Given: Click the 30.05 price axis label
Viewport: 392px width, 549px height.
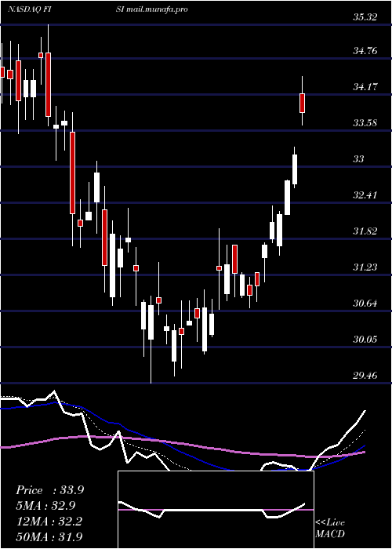Looking at the screenshot, I should [365, 340].
